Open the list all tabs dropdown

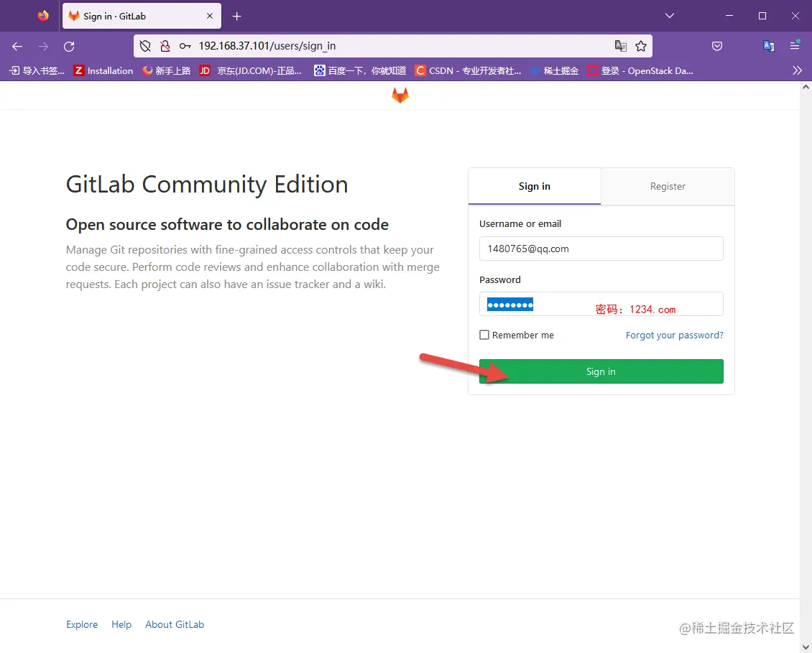[669, 16]
